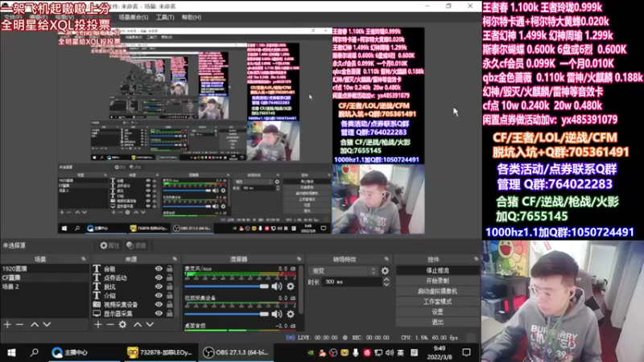Screen dimensions: 644x362
Task: Move the source up in the 来源 list
Action: (x=138, y=324)
